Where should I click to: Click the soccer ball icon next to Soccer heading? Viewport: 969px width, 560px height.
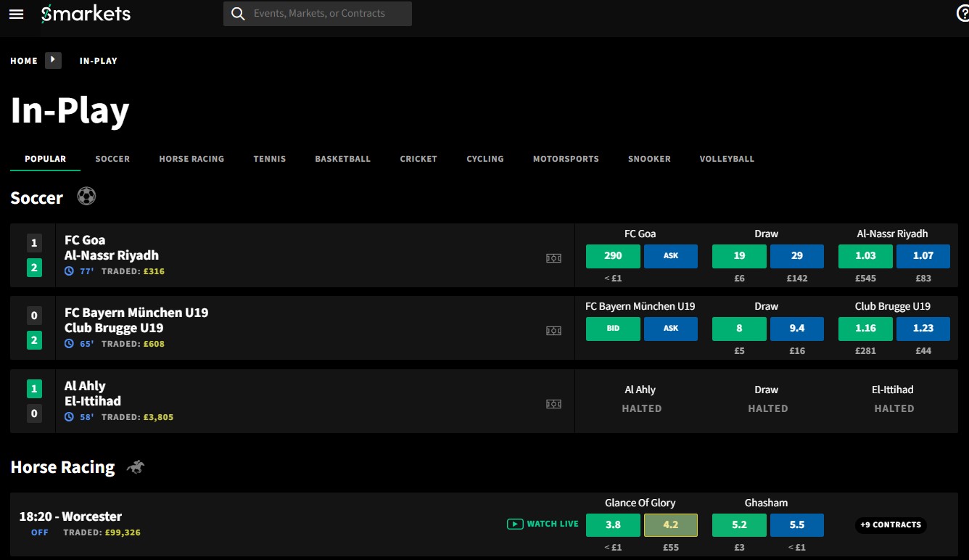click(86, 197)
